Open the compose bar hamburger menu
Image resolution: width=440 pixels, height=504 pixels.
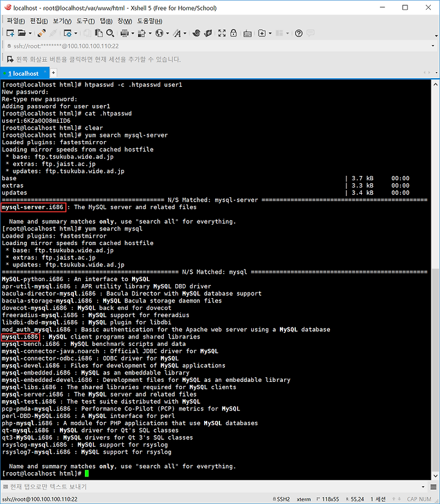(433, 487)
